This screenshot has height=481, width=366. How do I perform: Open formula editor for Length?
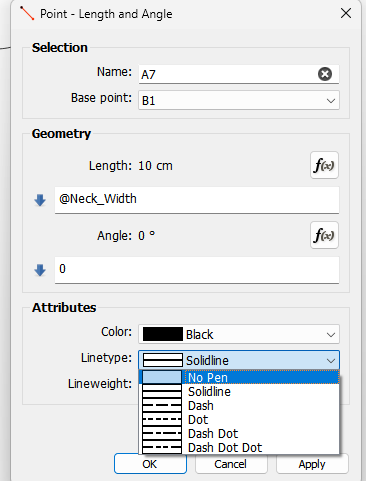tap(324, 165)
